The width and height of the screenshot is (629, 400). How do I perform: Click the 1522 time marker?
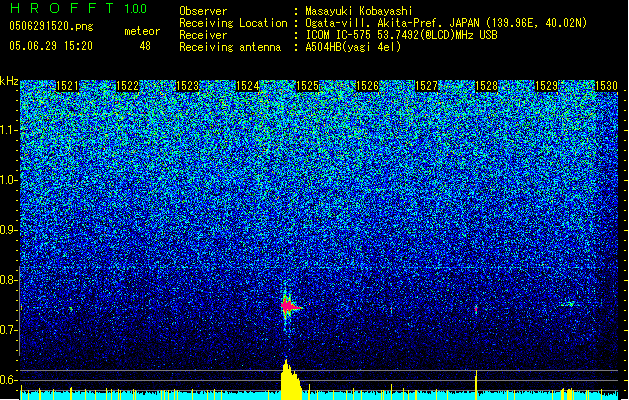pyautogui.click(x=128, y=86)
